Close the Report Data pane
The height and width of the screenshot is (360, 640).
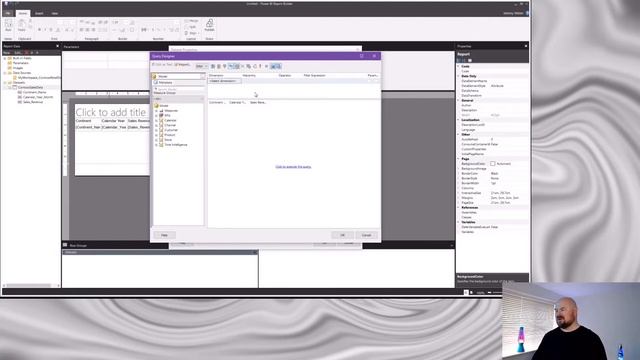tap(58, 47)
